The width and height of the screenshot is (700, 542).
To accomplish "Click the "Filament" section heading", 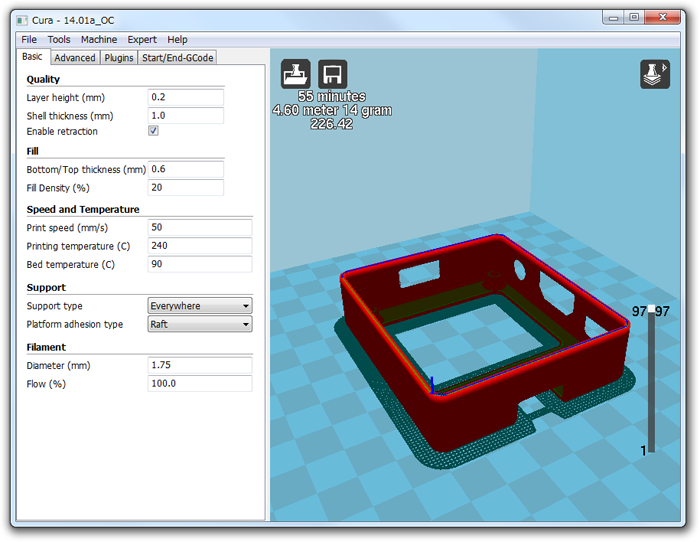I will [46, 347].
